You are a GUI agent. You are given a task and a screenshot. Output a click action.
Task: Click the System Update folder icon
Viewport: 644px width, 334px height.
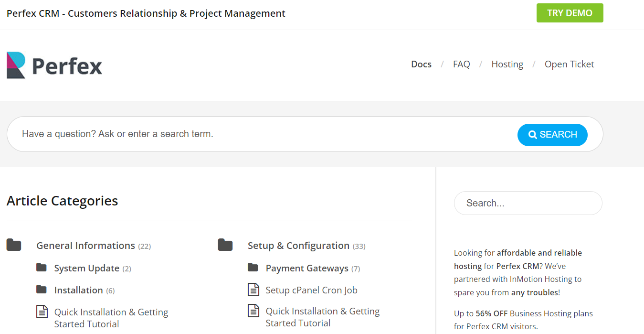42,268
